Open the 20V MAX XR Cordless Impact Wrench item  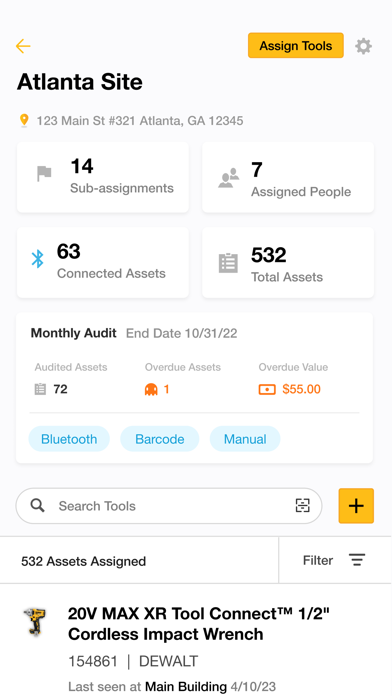pos(199,624)
